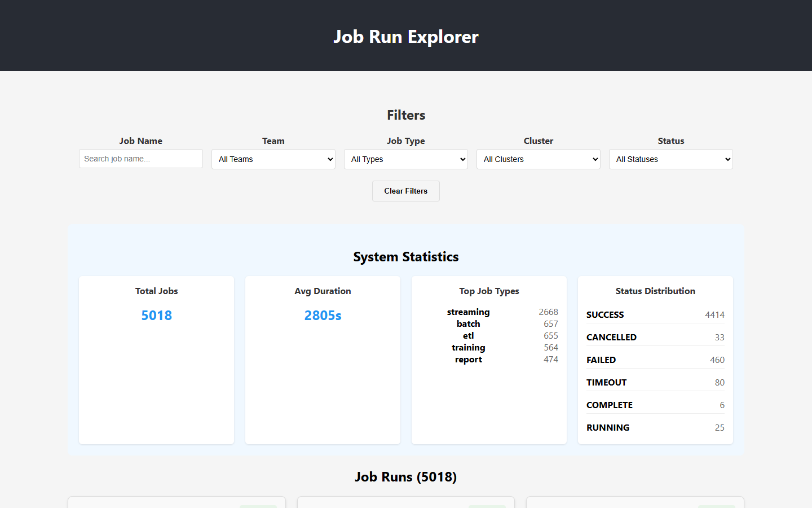The width and height of the screenshot is (812, 508).
Task: Click the Filters heading
Action: click(x=406, y=115)
